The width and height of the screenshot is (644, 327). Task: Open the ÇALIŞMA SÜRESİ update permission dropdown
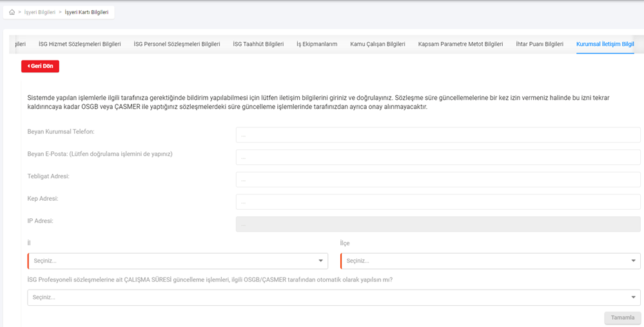coord(333,297)
